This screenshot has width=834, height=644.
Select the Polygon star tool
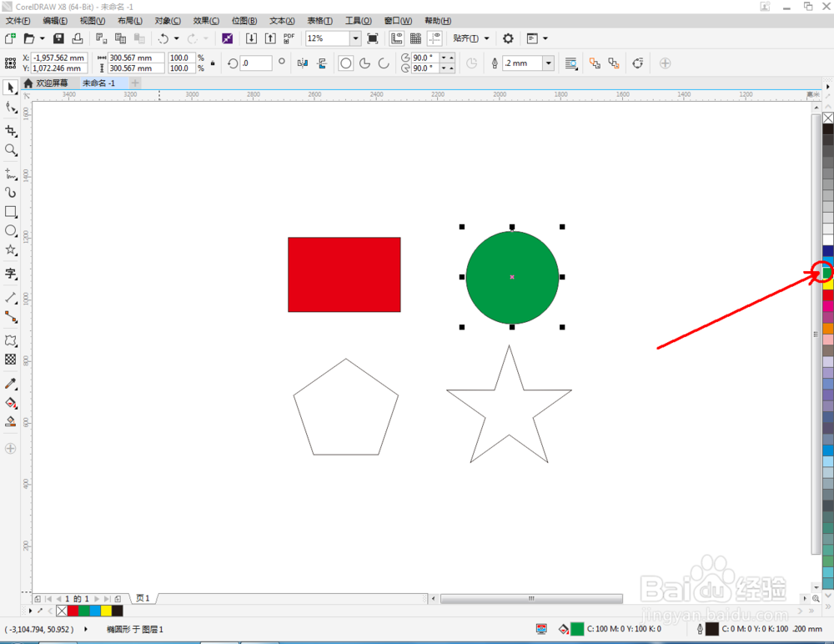(11, 249)
